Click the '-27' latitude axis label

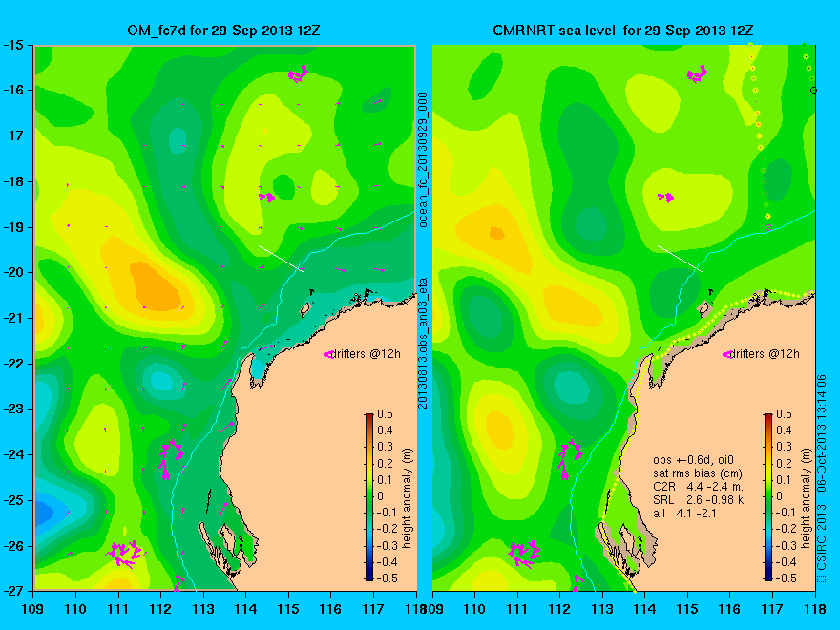point(13,591)
